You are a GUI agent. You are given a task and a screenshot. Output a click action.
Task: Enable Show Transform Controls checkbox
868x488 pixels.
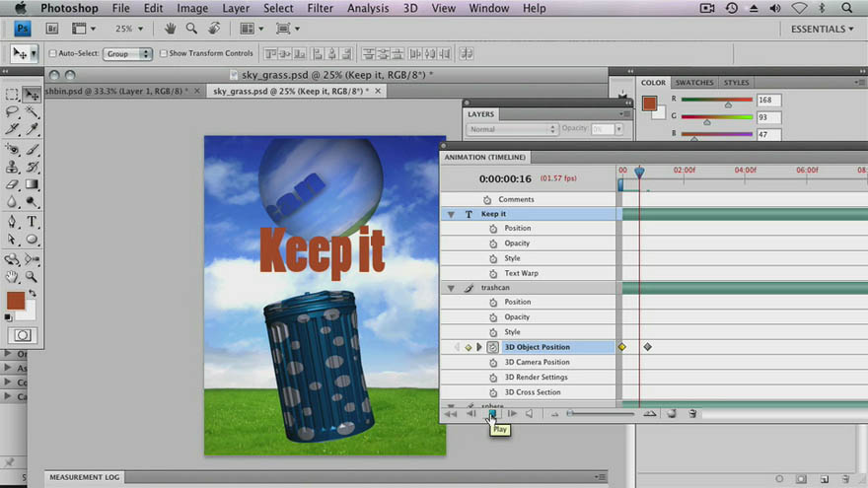pos(164,53)
